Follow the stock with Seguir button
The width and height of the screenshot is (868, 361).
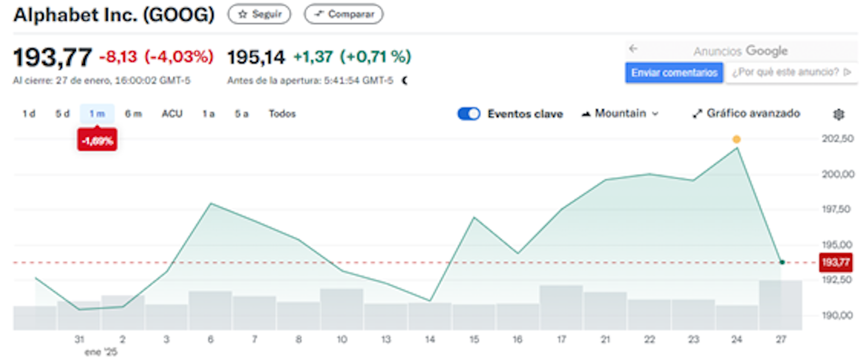tap(259, 14)
